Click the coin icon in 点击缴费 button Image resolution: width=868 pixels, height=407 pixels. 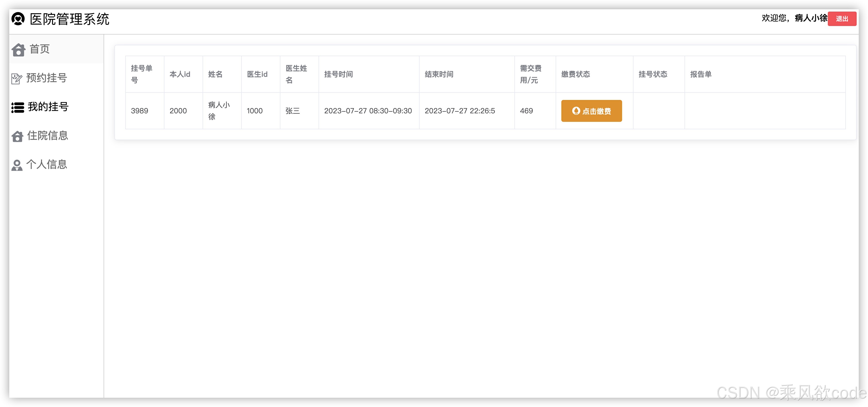click(x=576, y=111)
